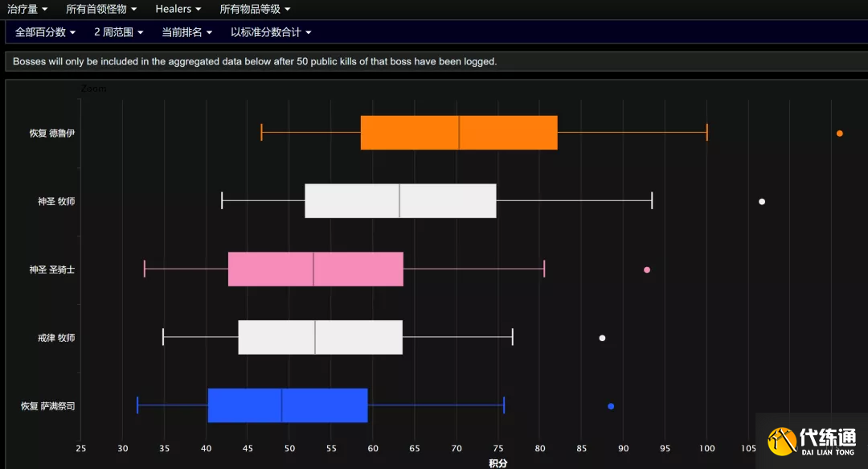Click the blue outlier dot for 恢复 萨满祭司
The width and height of the screenshot is (868, 469).
(611, 405)
